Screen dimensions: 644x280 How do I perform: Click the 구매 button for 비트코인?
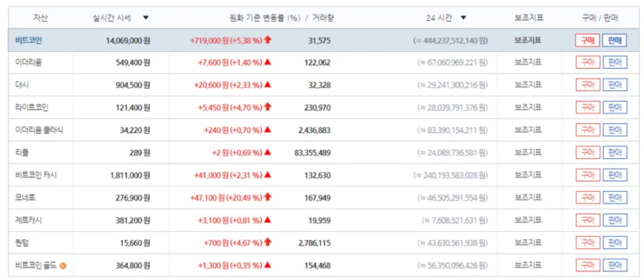coord(588,40)
